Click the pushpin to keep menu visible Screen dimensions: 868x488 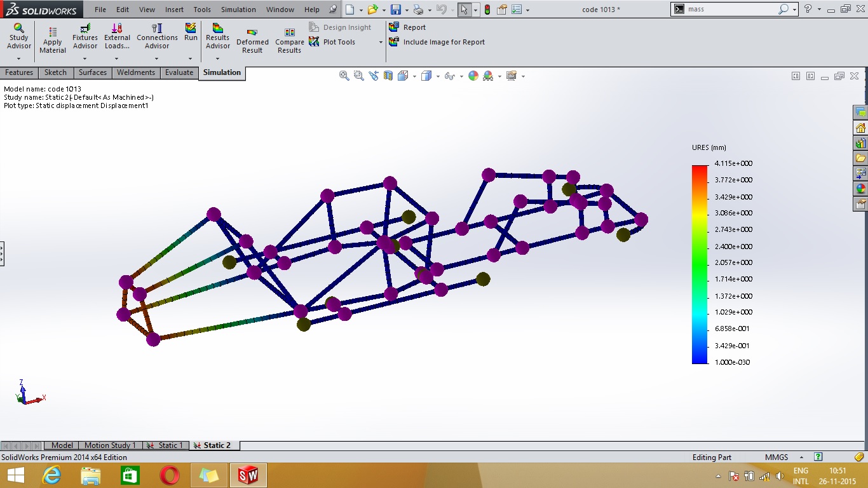(x=333, y=10)
